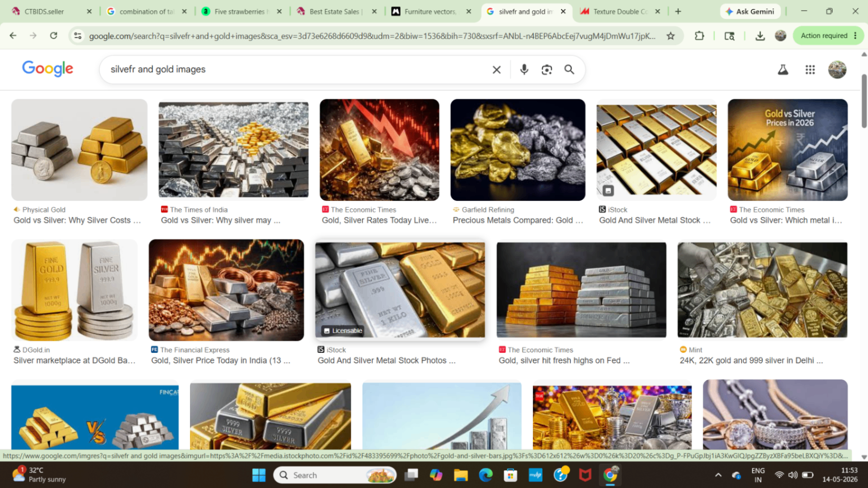Screen dimensions: 868x488
Task: Reload the current page
Action: click(54, 36)
